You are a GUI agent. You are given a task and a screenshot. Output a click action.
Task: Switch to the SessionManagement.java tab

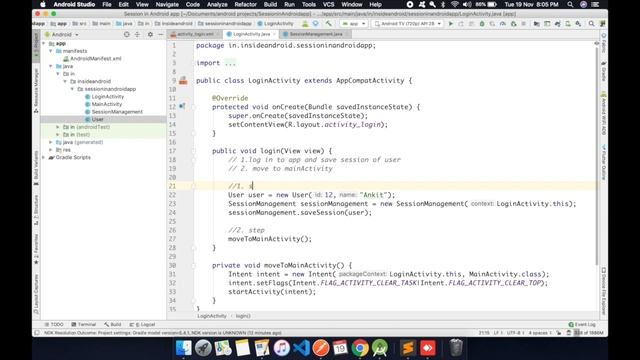[316, 34]
